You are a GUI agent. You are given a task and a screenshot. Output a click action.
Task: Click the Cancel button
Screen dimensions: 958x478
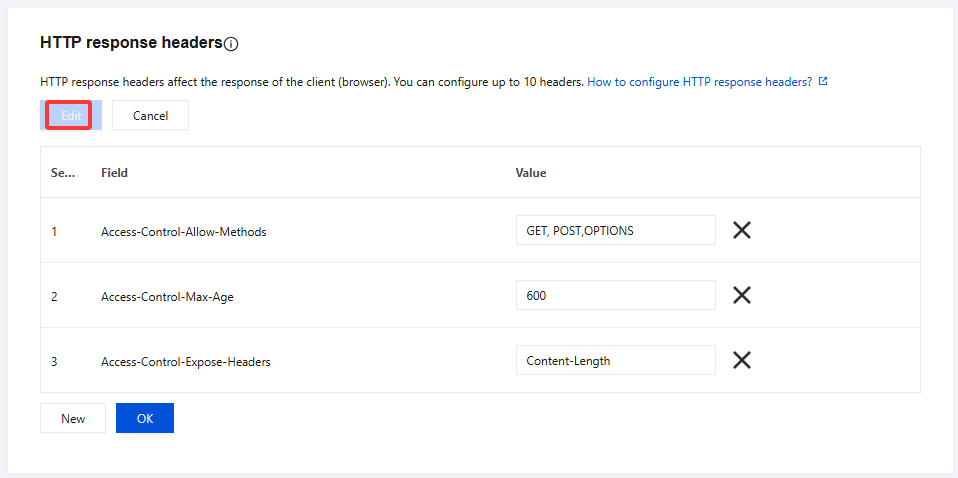pyautogui.click(x=150, y=115)
